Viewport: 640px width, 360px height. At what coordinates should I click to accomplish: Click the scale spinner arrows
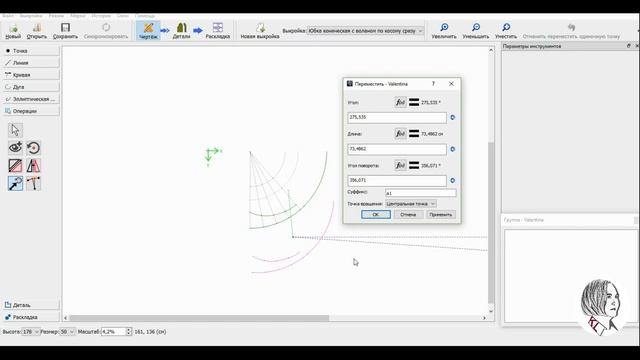pyautogui.click(x=129, y=332)
